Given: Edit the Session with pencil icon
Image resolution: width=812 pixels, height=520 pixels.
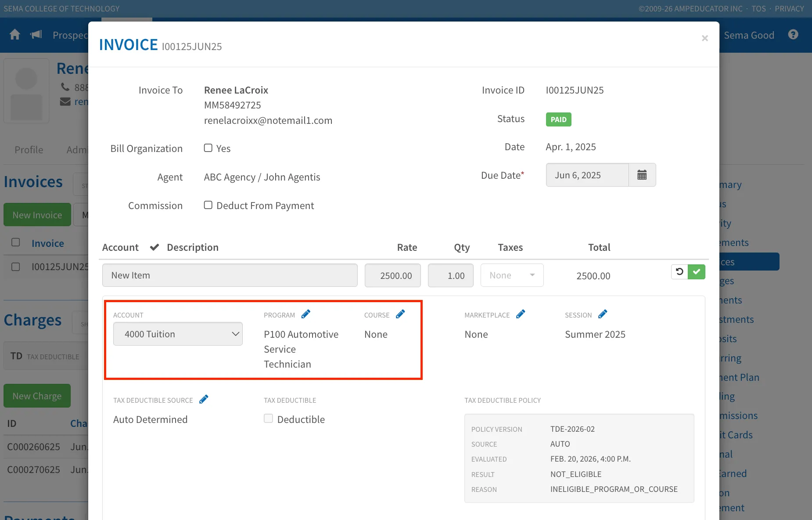Looking at the screenshot, I should 603,314.
